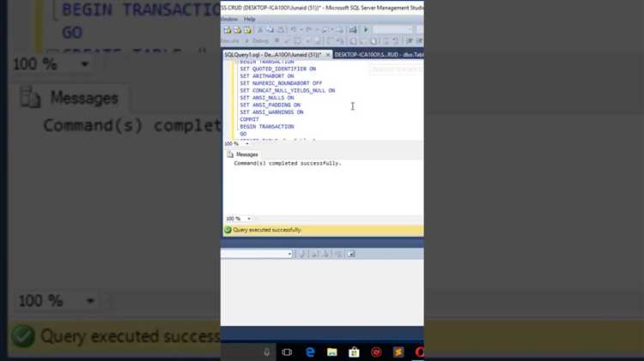Open File Explorer from the taskbar

click(x=331, y=352)
